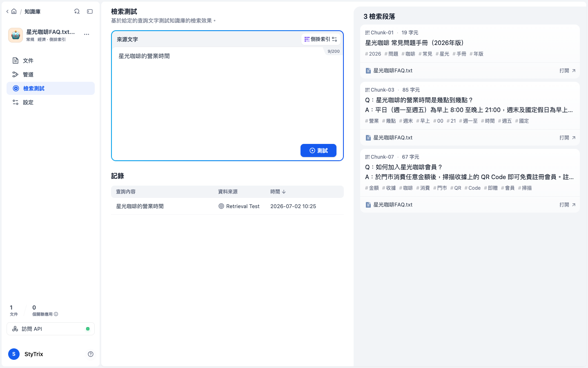The height and width of the screenshot is (368, 588).
Task: Click the #手冊 keyword tag
Action: 459,54
